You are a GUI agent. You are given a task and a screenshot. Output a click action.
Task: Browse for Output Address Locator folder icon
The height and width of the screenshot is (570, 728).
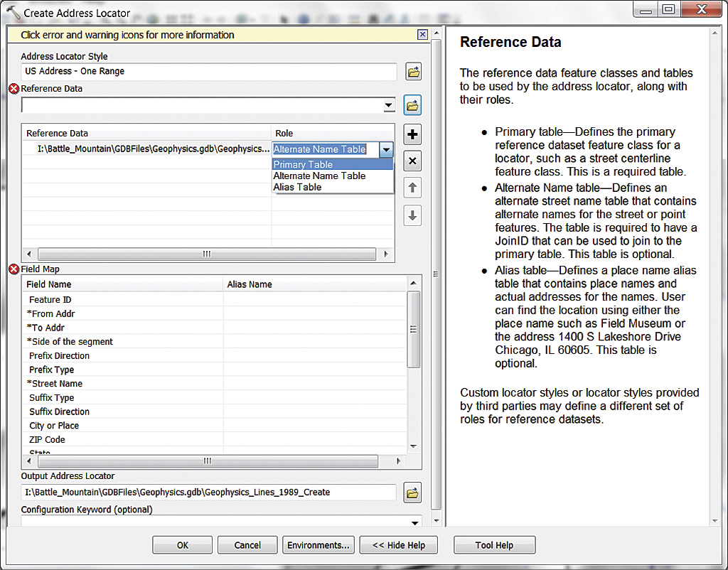[x=412, y=493]
